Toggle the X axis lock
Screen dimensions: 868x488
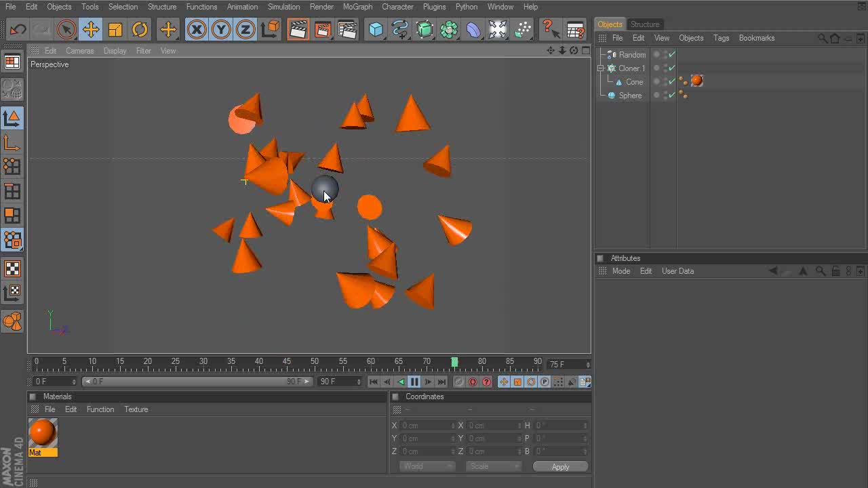coord(197,30)
